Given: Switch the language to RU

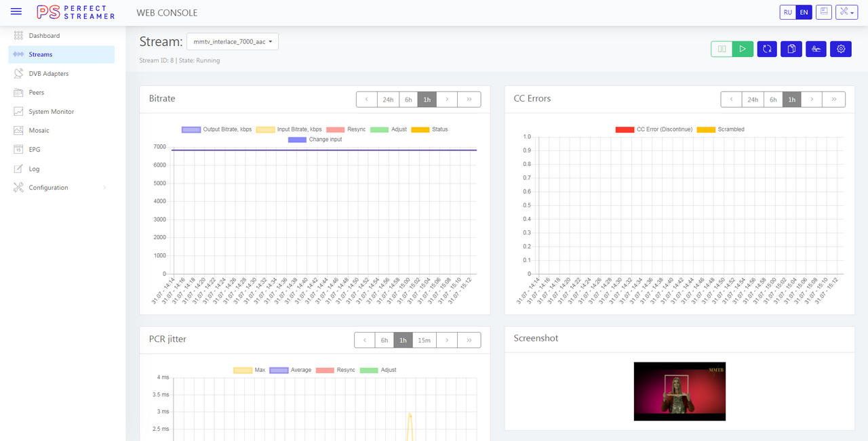Looking at the screenshot, I should pos(787,12).
